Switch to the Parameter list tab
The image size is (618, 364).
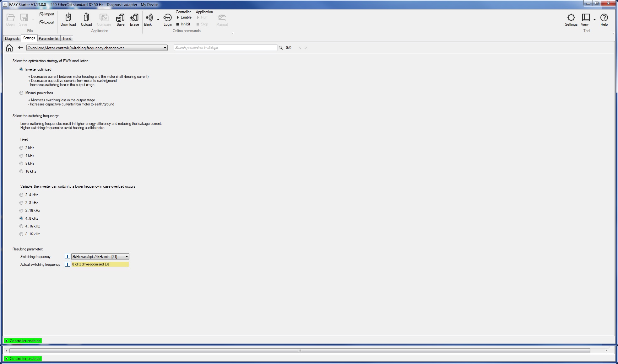[x=49, y=39]
